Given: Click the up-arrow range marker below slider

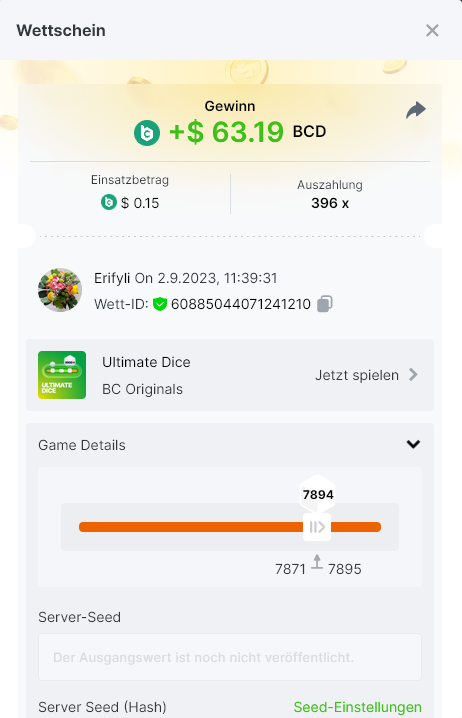Looking at the screenshot, I should pyautogui.click(x=316, y=562).
